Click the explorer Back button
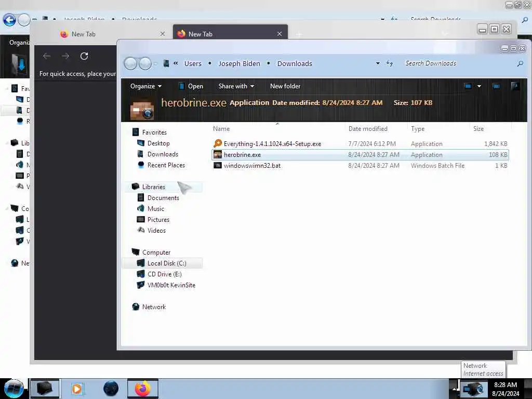The width and height of the screenshot is (532, 399). pos(130,63)
